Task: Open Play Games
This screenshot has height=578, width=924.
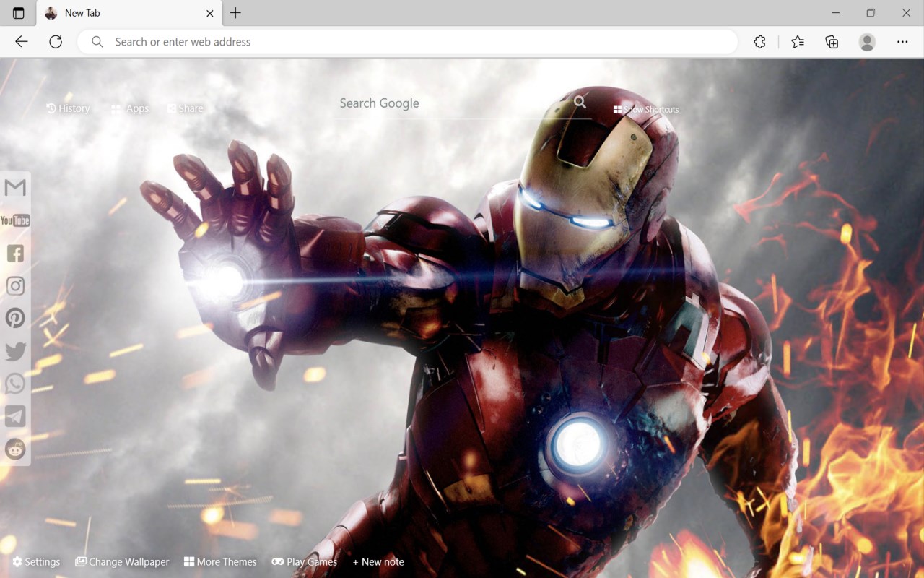Action: 304,562
